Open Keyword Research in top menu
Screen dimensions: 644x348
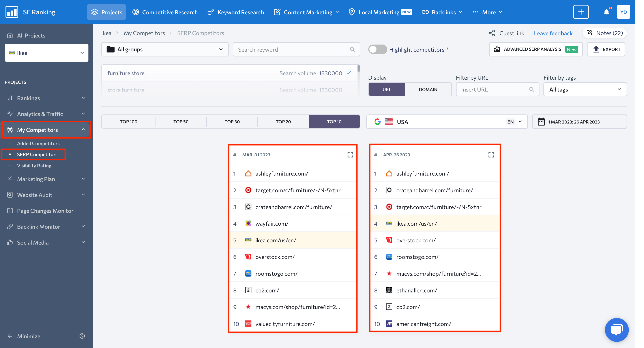(x=236, y=12)
